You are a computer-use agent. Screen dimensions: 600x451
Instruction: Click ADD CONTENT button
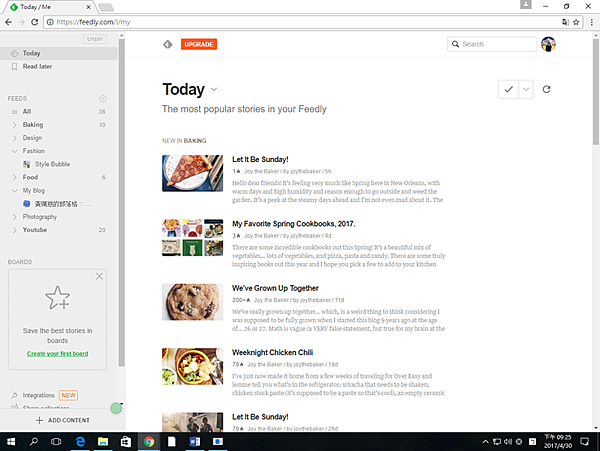[x=63, y=420]
